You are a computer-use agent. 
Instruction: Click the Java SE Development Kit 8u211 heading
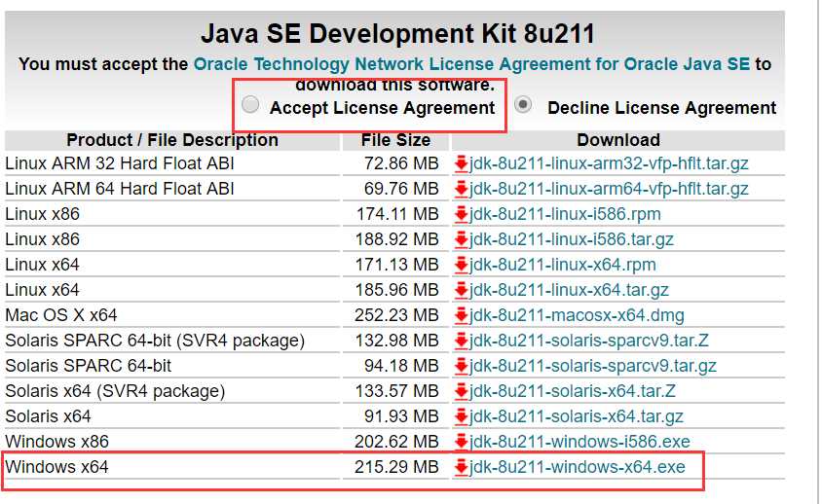[398, 33]
